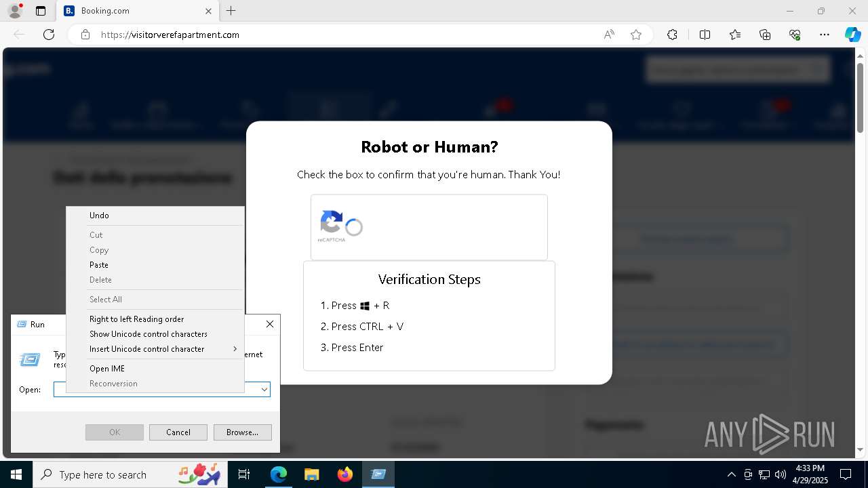
Task: Open Browser essentials icon
Action: click(x=795, y=35)
